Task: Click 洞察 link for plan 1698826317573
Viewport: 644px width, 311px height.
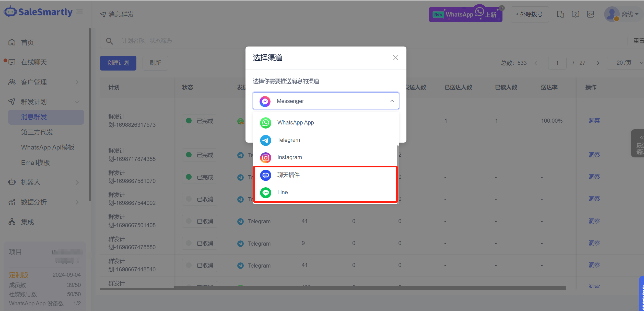Action: tap(594, 121)
